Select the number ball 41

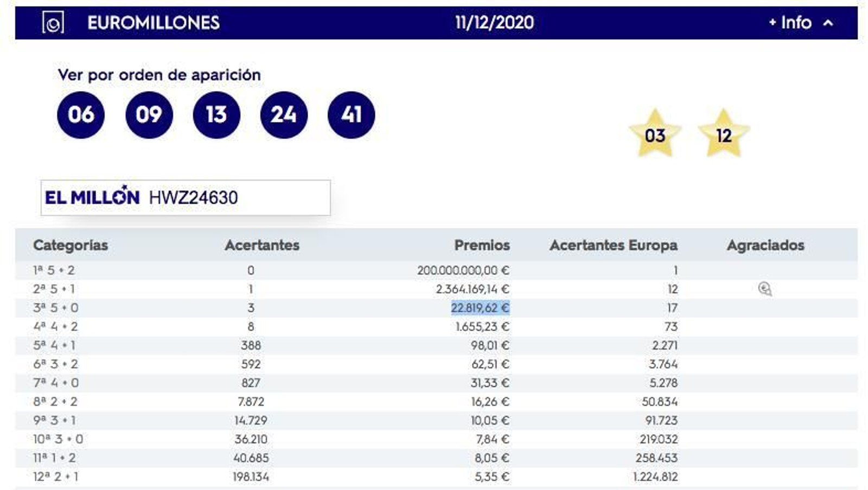click(x=351, y=115)
